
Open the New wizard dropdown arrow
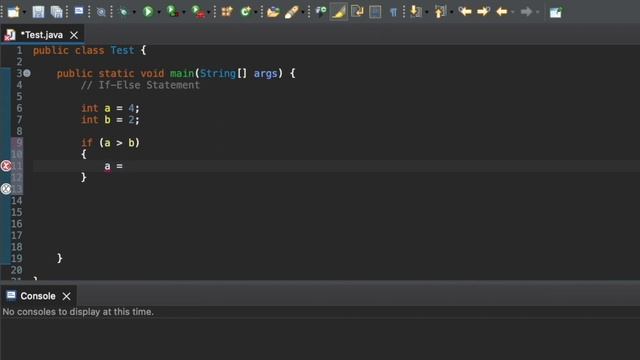pos(24,12)
